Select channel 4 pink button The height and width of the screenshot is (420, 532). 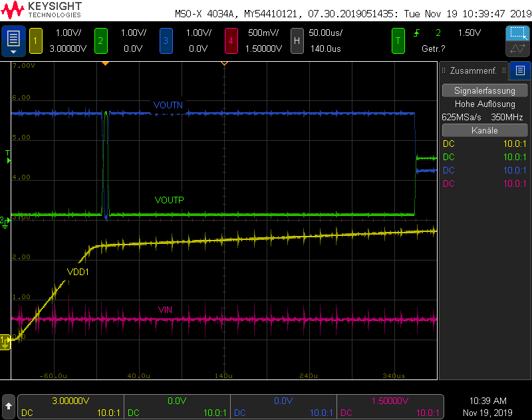tap(231, 41)
